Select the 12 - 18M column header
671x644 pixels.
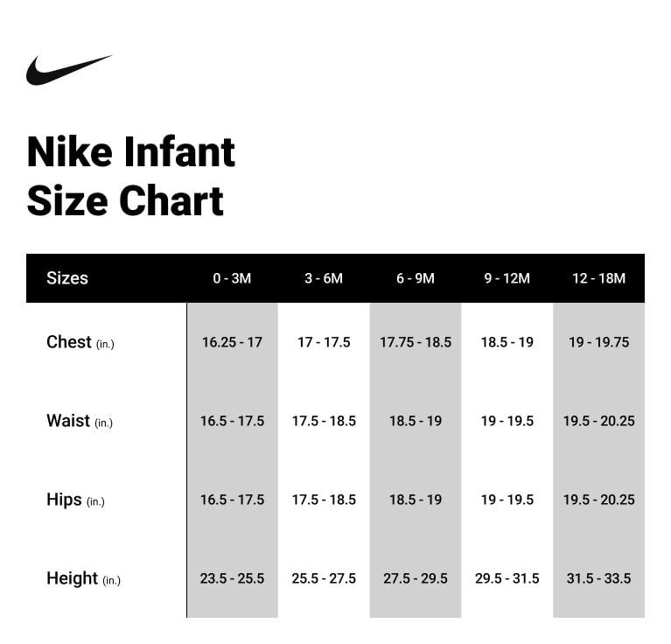pos(599,278)
